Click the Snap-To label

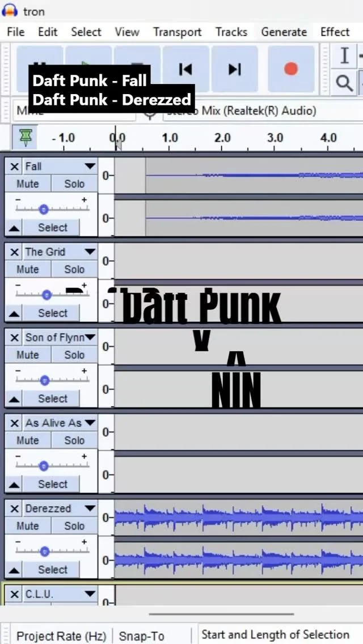click(141, 636)
